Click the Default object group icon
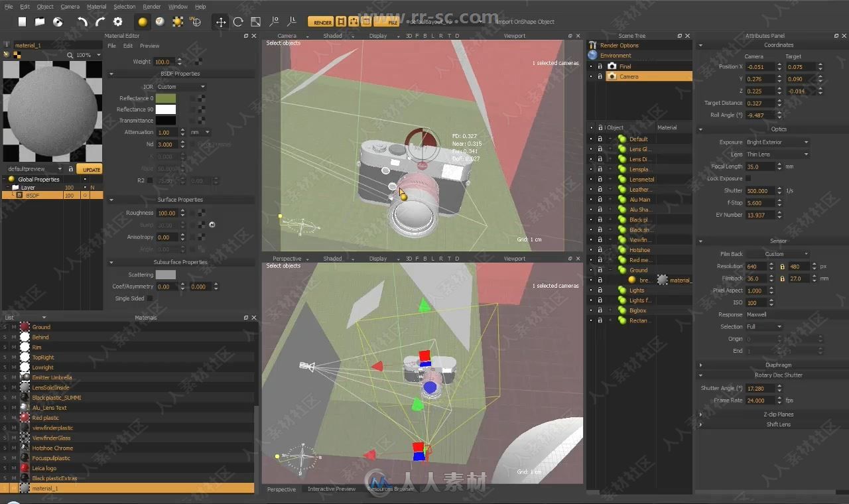 coord(622,139)
